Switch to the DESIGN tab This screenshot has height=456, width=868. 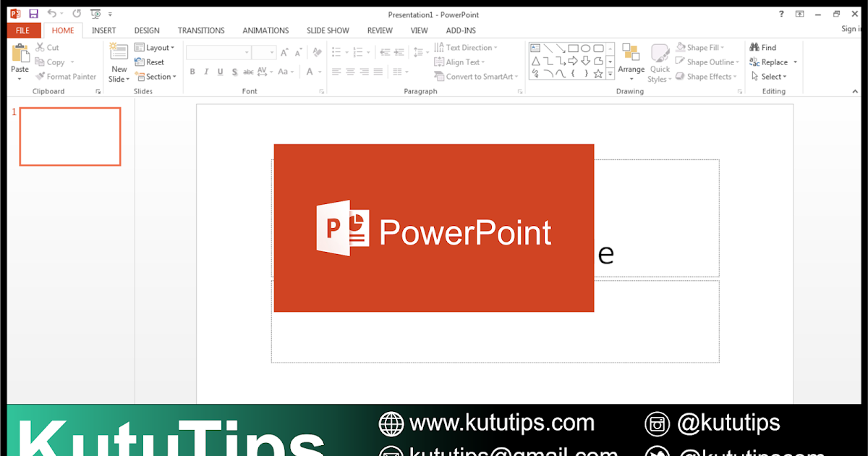point(147,30)
